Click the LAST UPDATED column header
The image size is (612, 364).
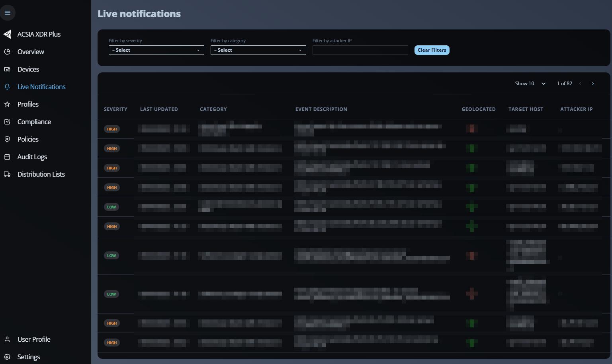(159, 109)
